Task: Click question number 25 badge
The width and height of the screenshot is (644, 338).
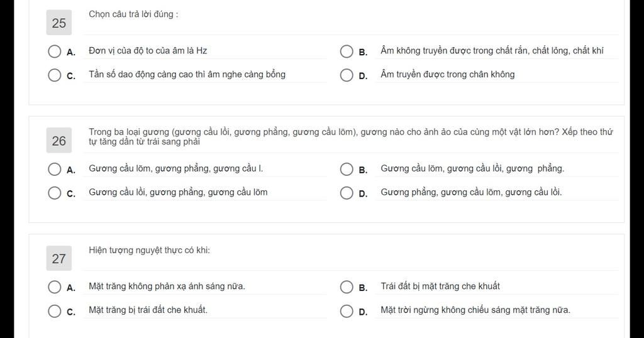Action: [58, 23]
